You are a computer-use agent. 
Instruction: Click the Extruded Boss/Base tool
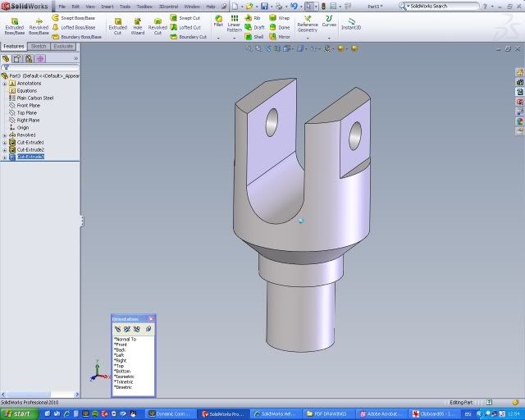(15, 25)
